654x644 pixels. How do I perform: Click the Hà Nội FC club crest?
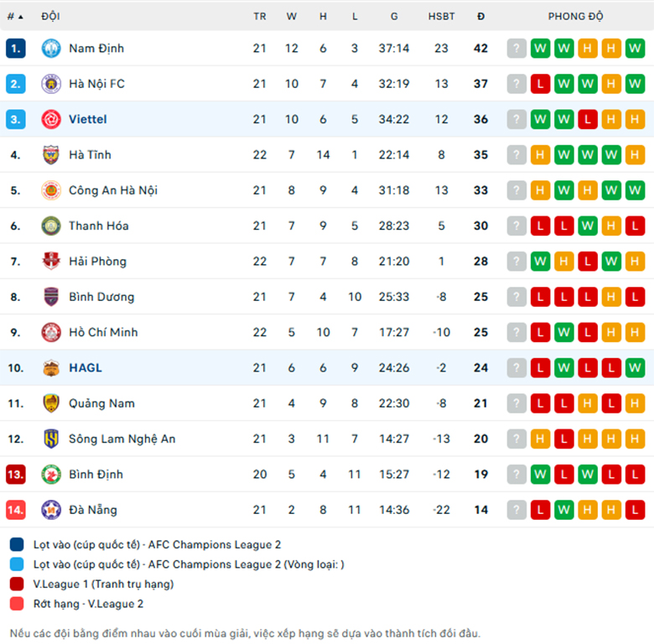[51, 84]
